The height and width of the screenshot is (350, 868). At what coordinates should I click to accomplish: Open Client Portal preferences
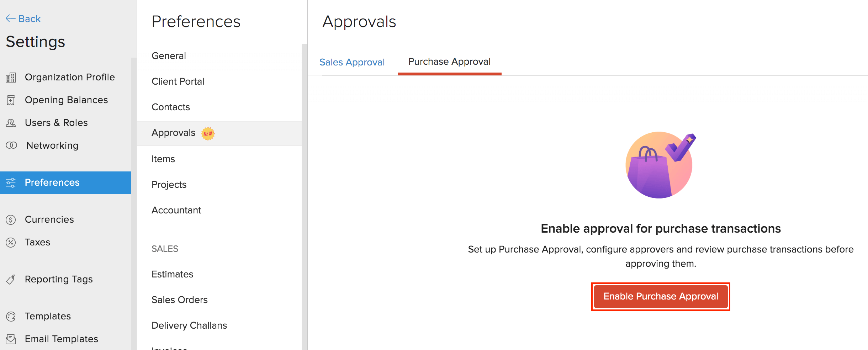pos(178,81)
